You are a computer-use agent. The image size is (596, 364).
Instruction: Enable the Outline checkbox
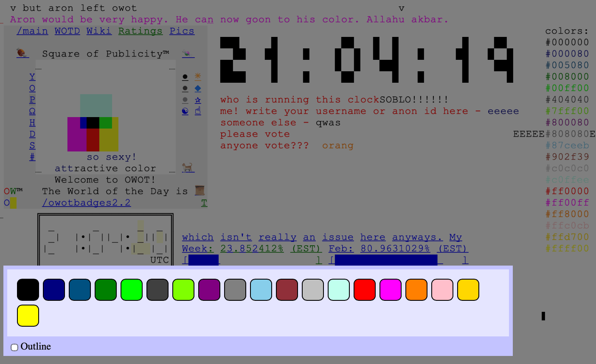point(14,347)
